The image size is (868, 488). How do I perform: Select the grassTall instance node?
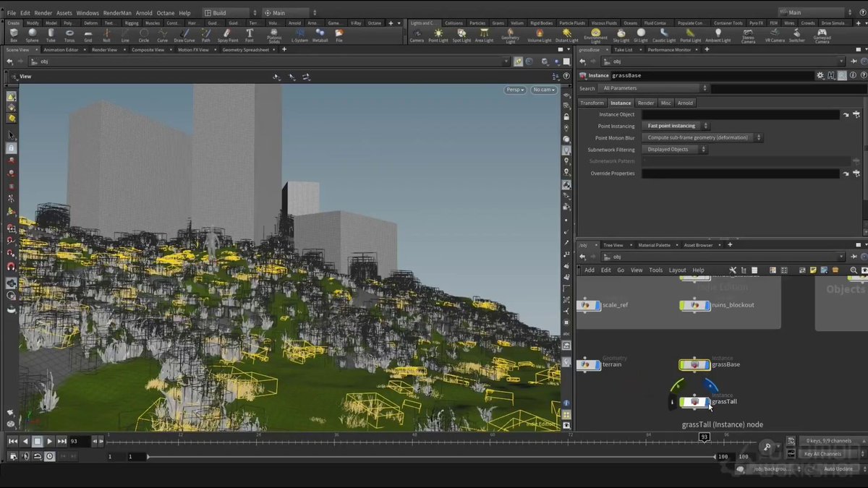pos(695,401)
